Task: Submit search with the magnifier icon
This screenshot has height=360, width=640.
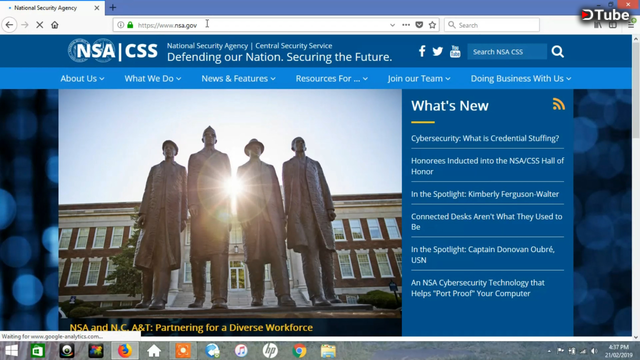Action: (x=558, y=51)
